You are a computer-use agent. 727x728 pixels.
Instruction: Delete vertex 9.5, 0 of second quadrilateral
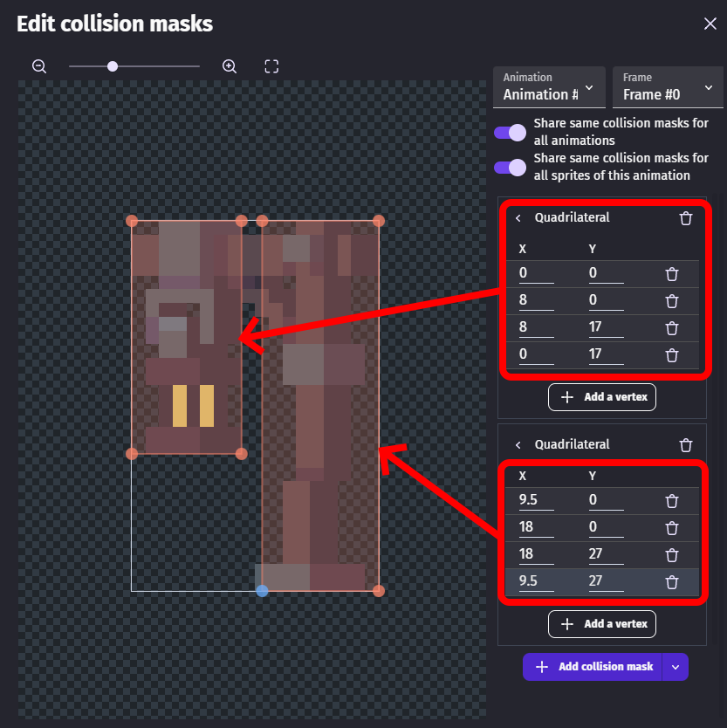[672, 501]
